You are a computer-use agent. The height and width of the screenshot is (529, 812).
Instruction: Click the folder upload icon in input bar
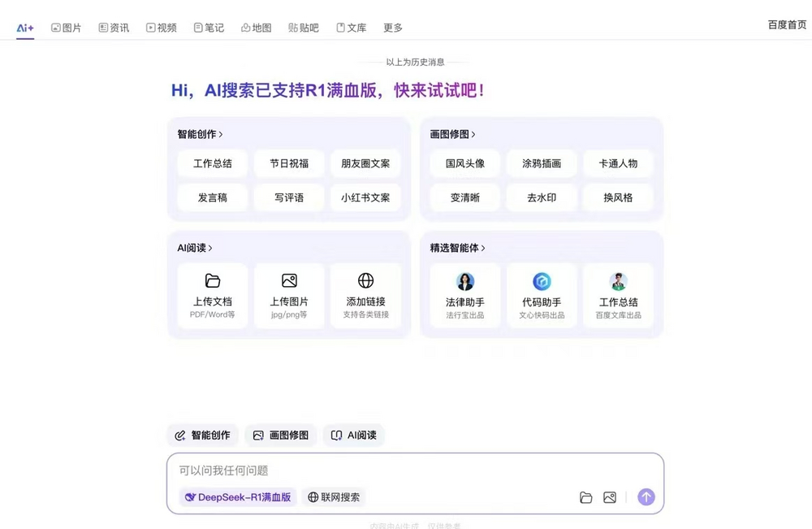click(x=585, y=497)
